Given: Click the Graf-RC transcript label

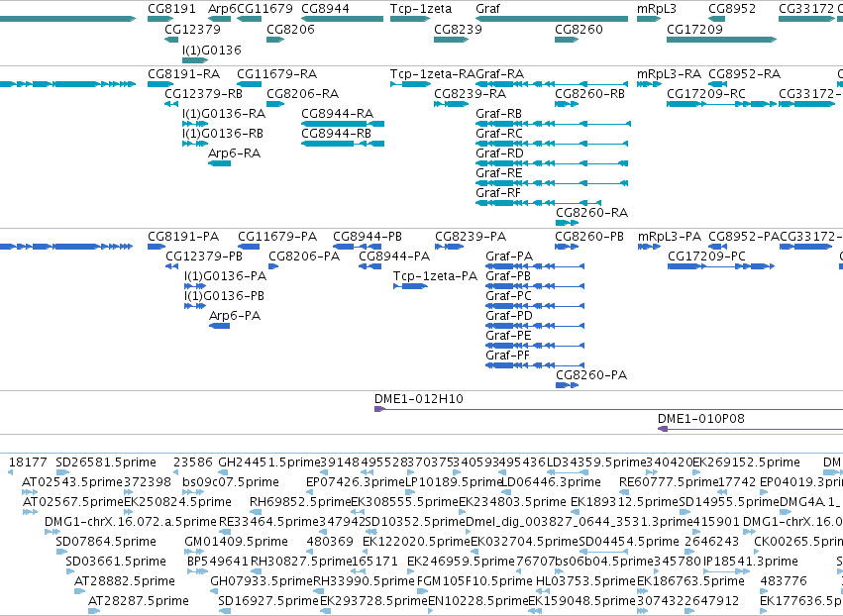Looking at the screenshot, I should pyautogui.click(x=499, y=134).
